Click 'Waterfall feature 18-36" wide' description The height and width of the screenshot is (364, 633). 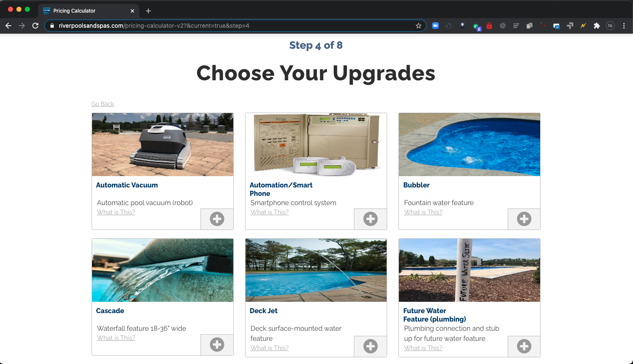142,328
